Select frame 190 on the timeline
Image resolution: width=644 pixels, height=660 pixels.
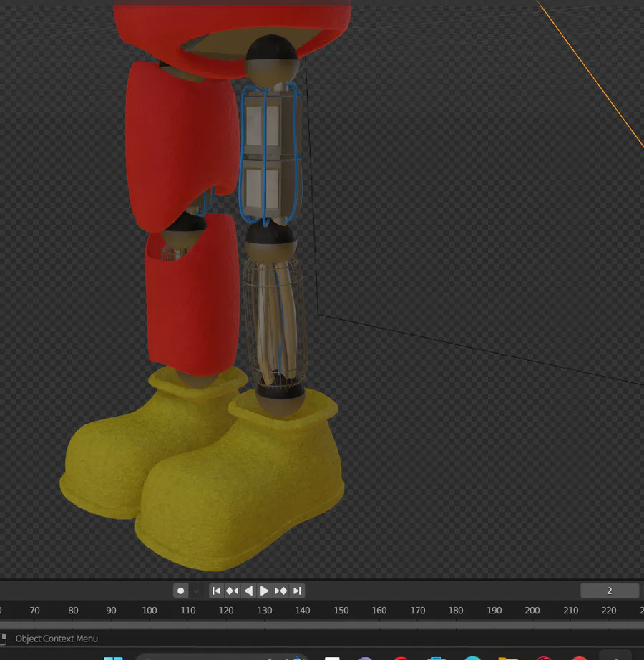point(494,611)
